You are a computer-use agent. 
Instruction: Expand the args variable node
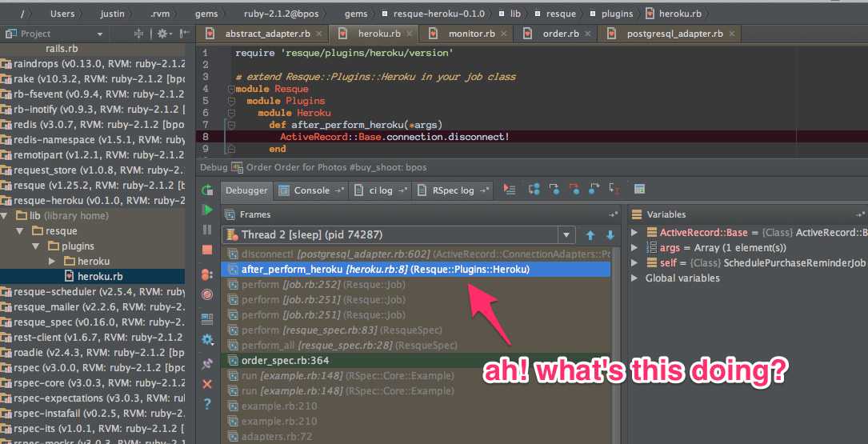(634, 248)
